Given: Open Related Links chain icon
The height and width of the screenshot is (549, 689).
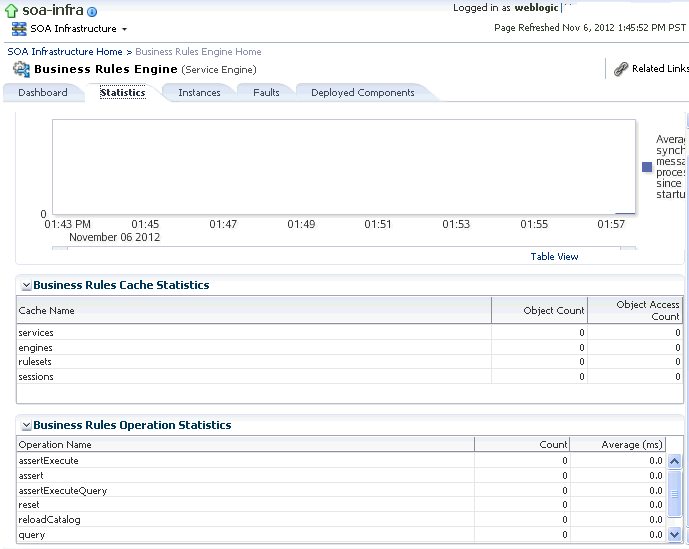Looking at the screenshot, I should coord(620,69).
